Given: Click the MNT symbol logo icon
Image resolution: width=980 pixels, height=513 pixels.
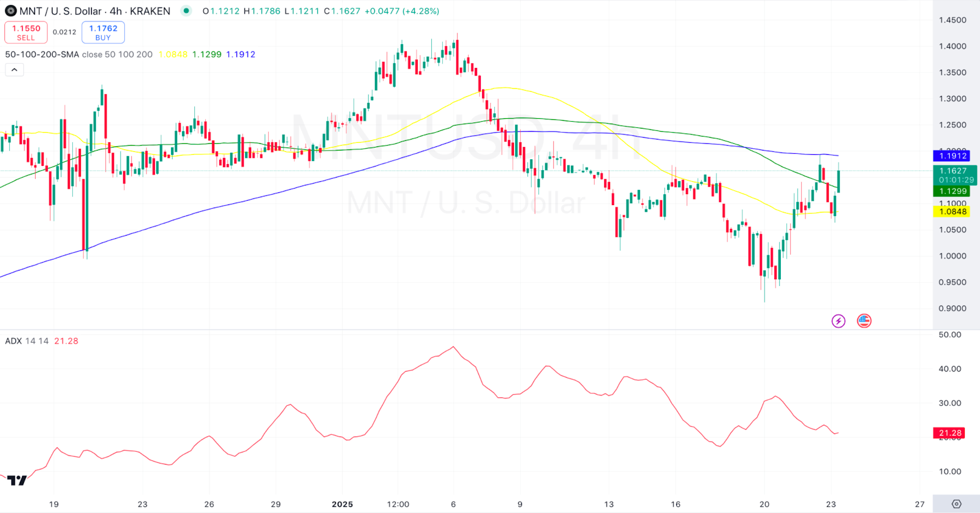Looking at the screenshot, I should (10, 11).
